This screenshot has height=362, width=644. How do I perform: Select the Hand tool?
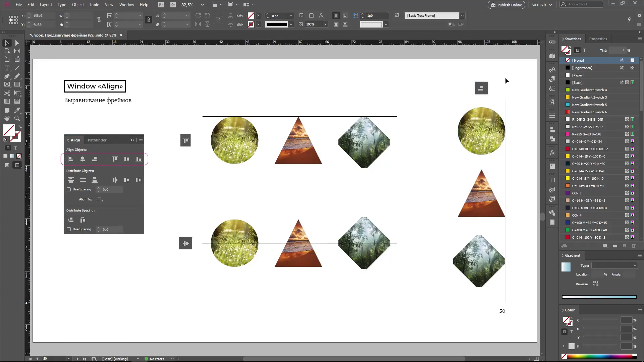click(x=7, y=118)
